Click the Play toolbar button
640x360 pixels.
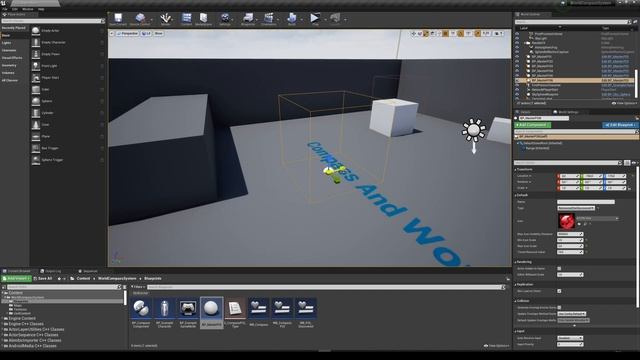(315, 19)
